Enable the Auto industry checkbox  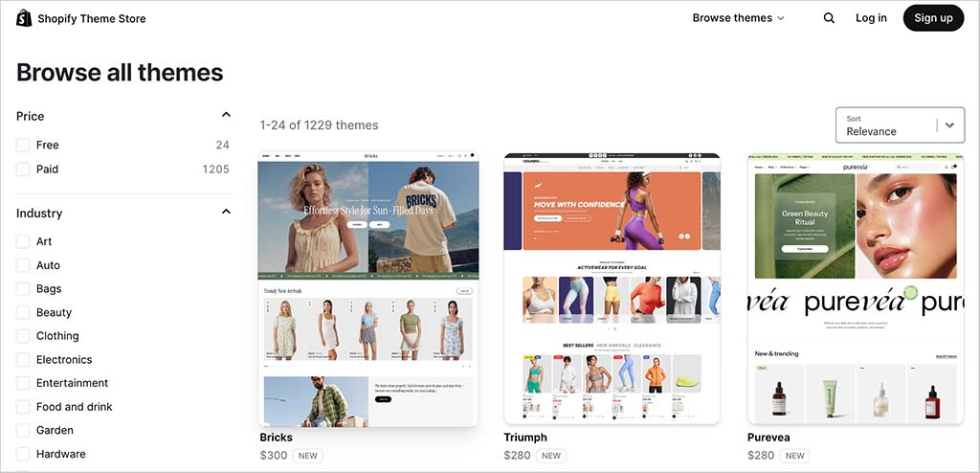(x=23, y=265)
